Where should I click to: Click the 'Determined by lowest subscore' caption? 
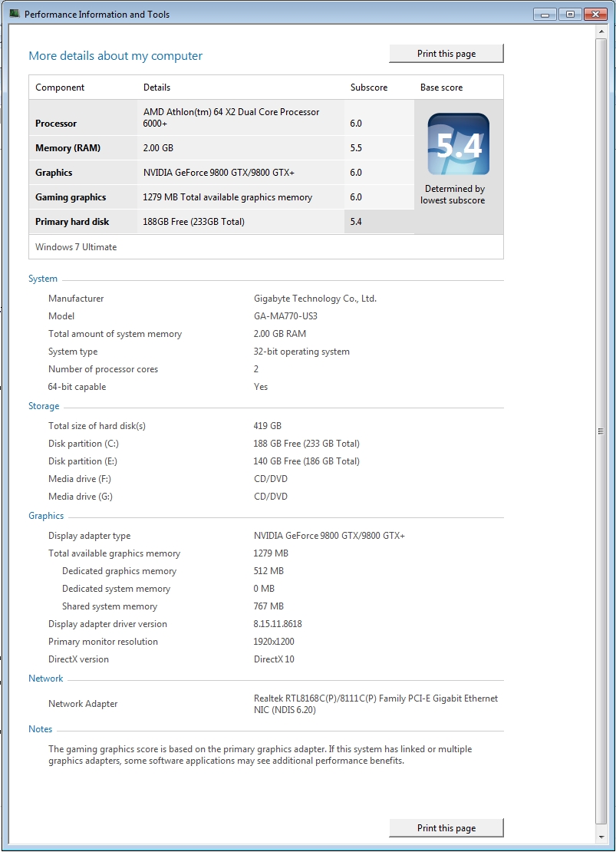pyautogui.click(x=453, y=194)
